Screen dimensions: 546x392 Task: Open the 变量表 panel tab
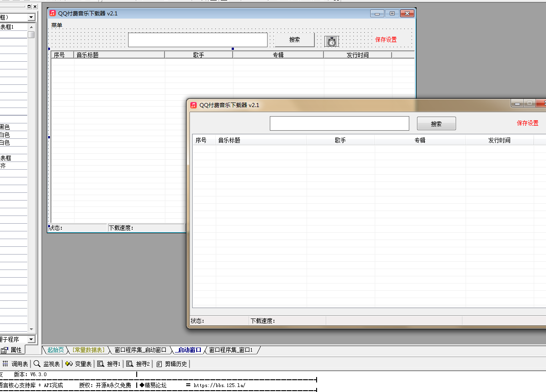[x=79, y=364]
